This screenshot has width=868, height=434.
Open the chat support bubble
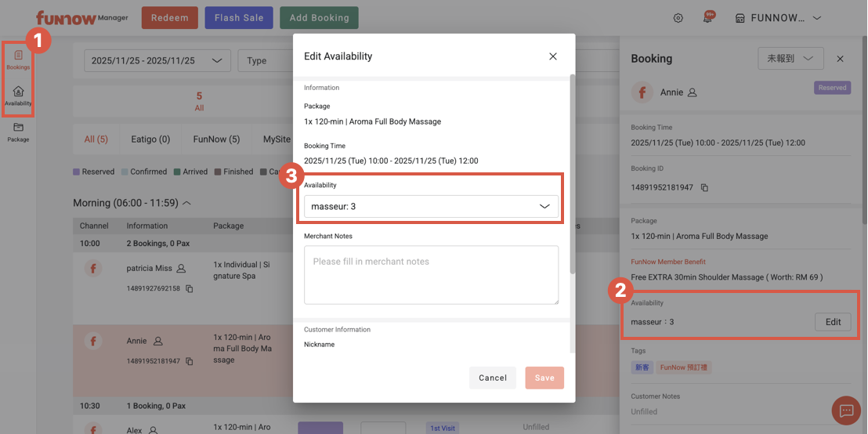(846, 410)
